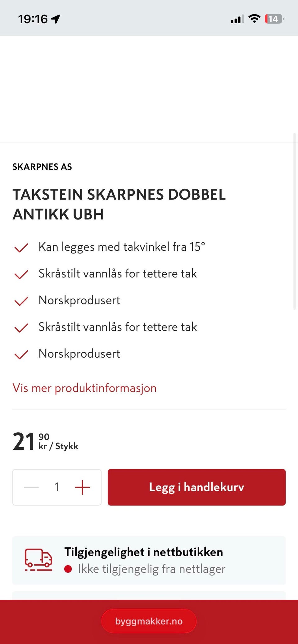This screenshot has width=298, height=644.
Task: Tap the location arrow next to clock
Action: [56, 19]
